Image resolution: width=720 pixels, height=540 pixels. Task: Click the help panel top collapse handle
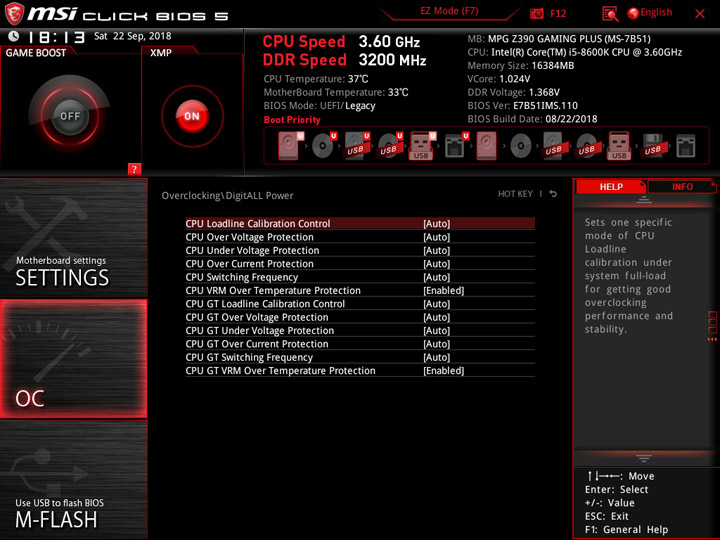(644, 200)
